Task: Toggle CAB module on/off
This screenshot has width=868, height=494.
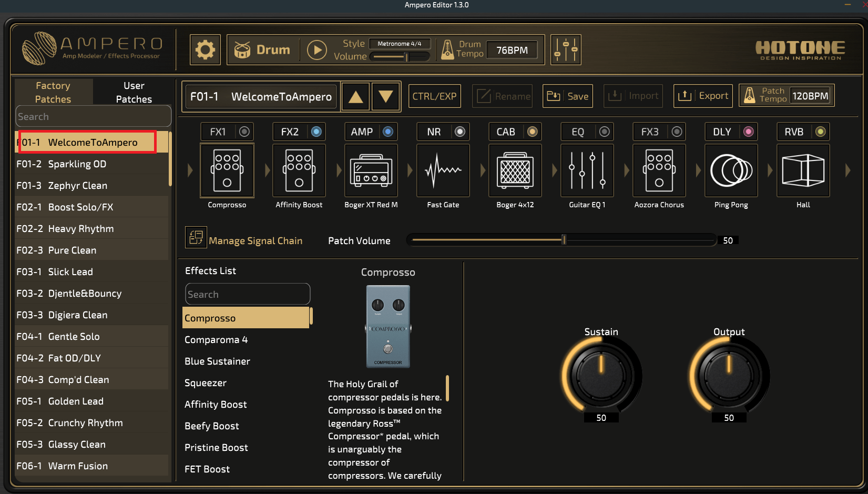Action: tap(533, 132)
